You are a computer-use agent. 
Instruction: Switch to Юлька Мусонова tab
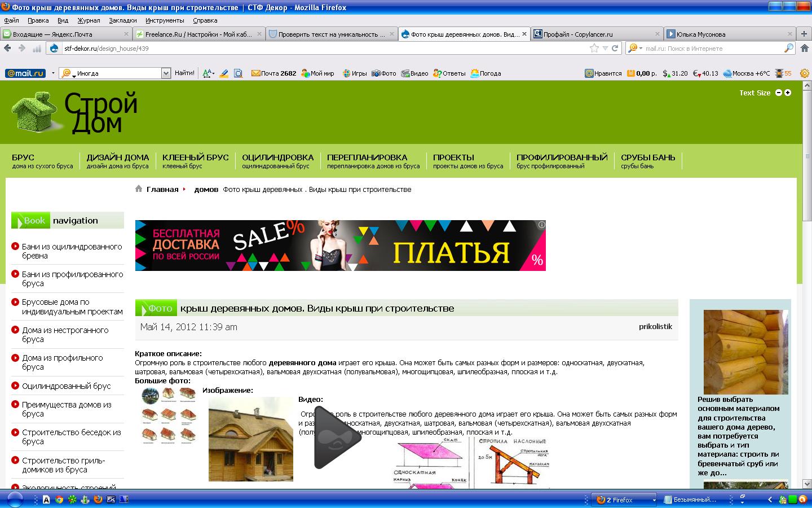pos(730,34)
